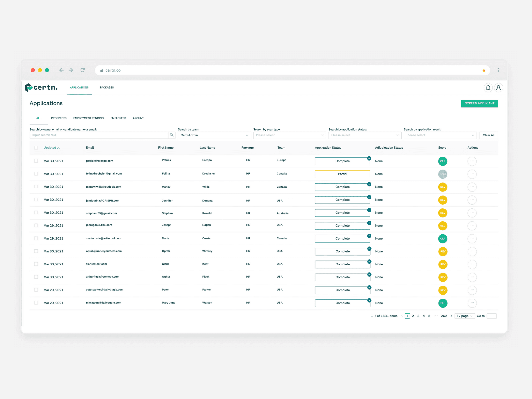532x399 pixels.
Task: Click the browser back arrow
Action: point(61,70)
